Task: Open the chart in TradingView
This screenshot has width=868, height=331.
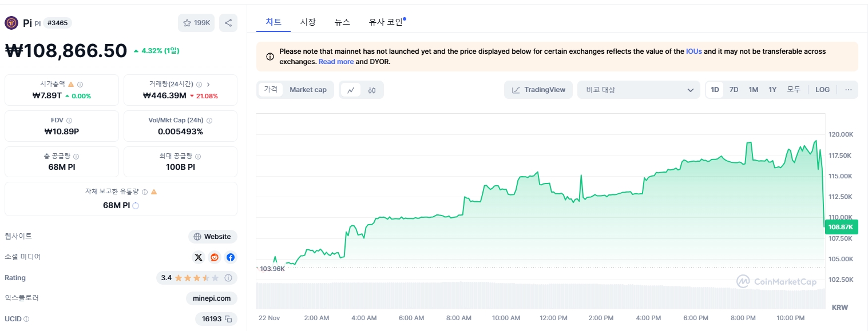Action: pos(538,90)
